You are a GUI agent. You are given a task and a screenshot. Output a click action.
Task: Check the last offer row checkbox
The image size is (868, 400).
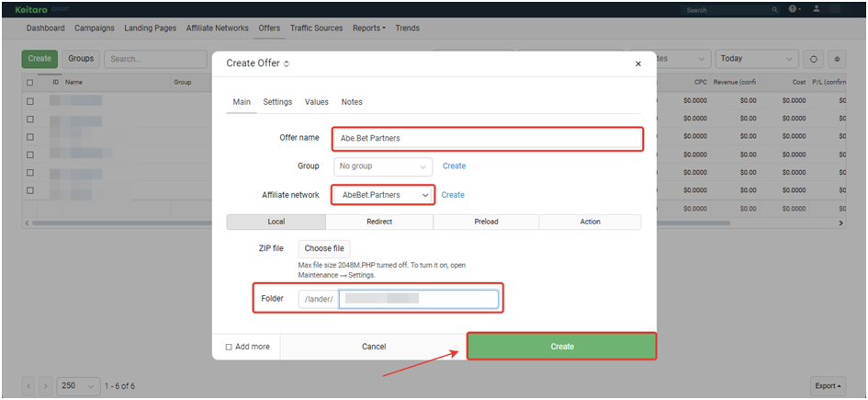(x=30, y=190)
